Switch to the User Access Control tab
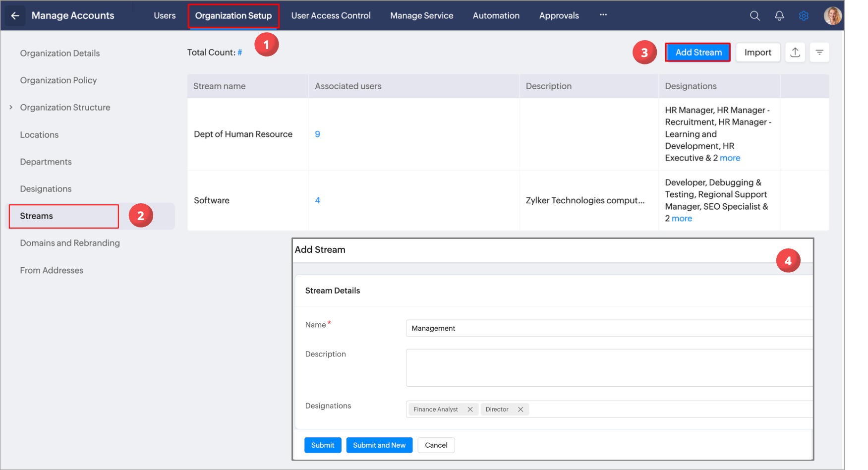 point(331,16)
